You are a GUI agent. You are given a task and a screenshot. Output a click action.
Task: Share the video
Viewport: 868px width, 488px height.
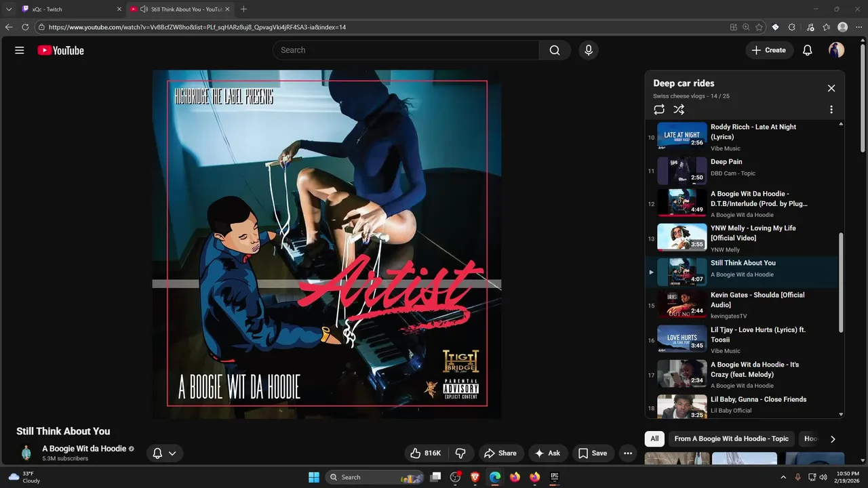tap(500, 453)
